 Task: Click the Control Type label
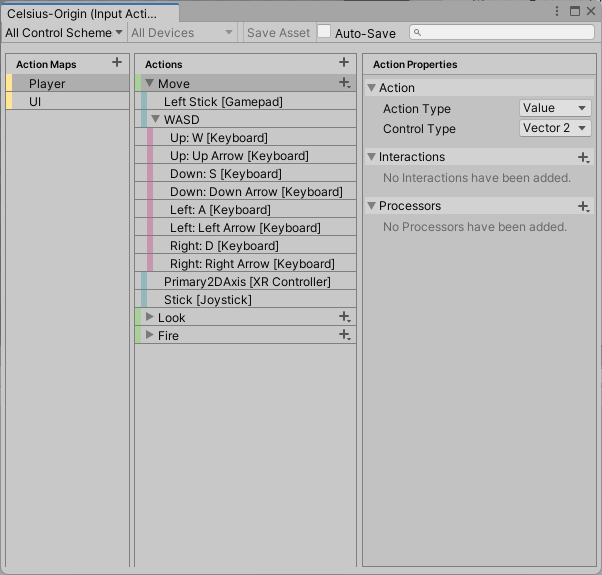[x=419, y=129]
